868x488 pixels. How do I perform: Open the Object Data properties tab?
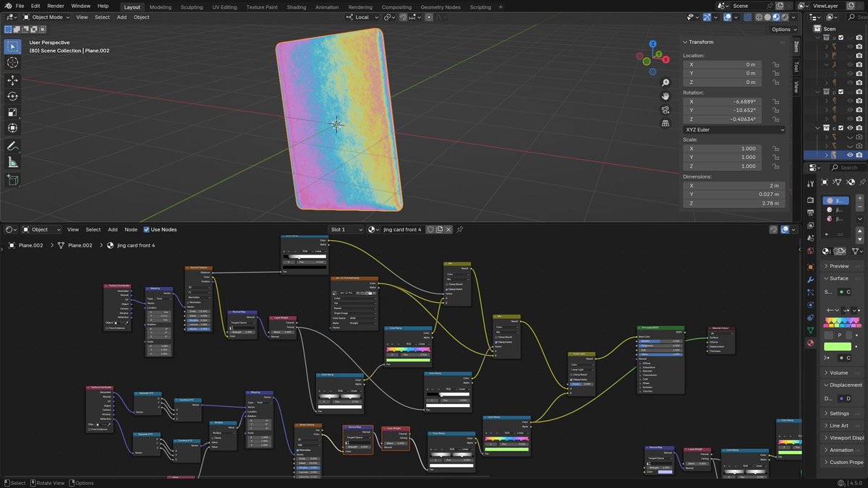809,330
